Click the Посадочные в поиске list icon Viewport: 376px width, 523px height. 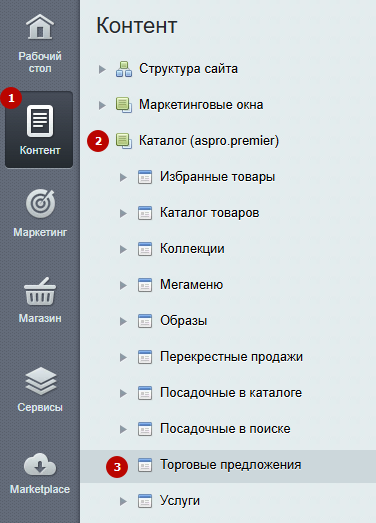(145, 429)
